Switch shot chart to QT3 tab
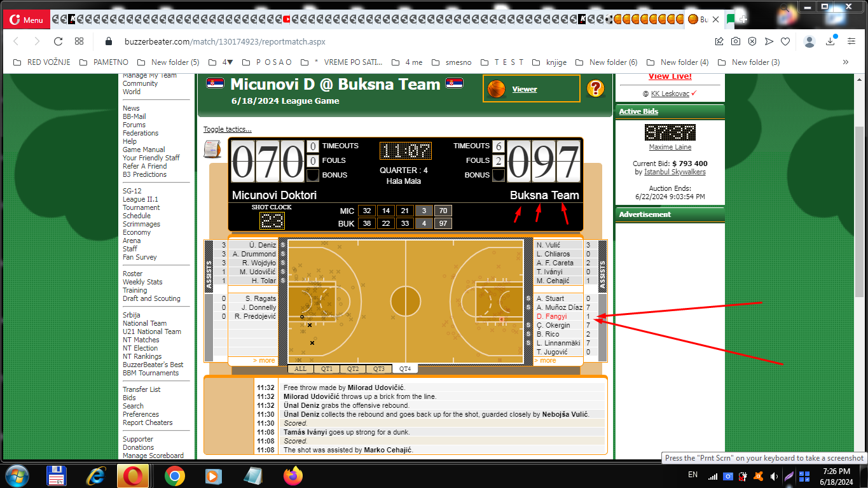This screenshot has width=868, height=488. click(379, 369)
